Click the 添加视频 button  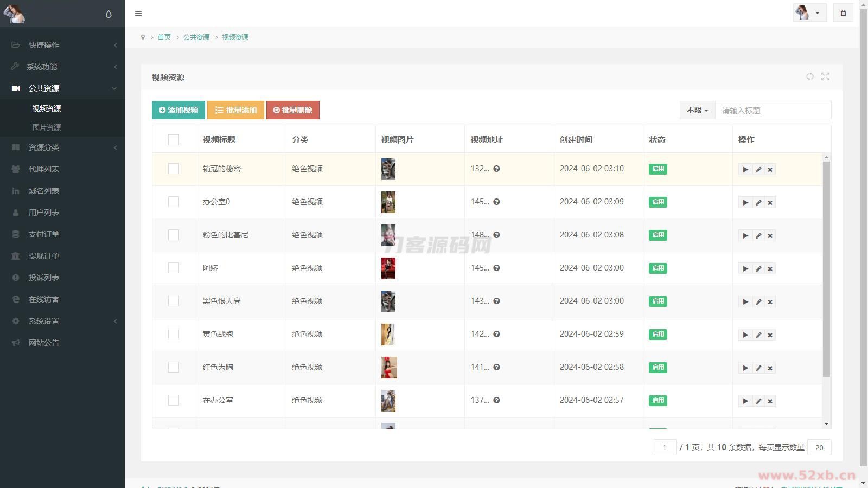(178, 110)
